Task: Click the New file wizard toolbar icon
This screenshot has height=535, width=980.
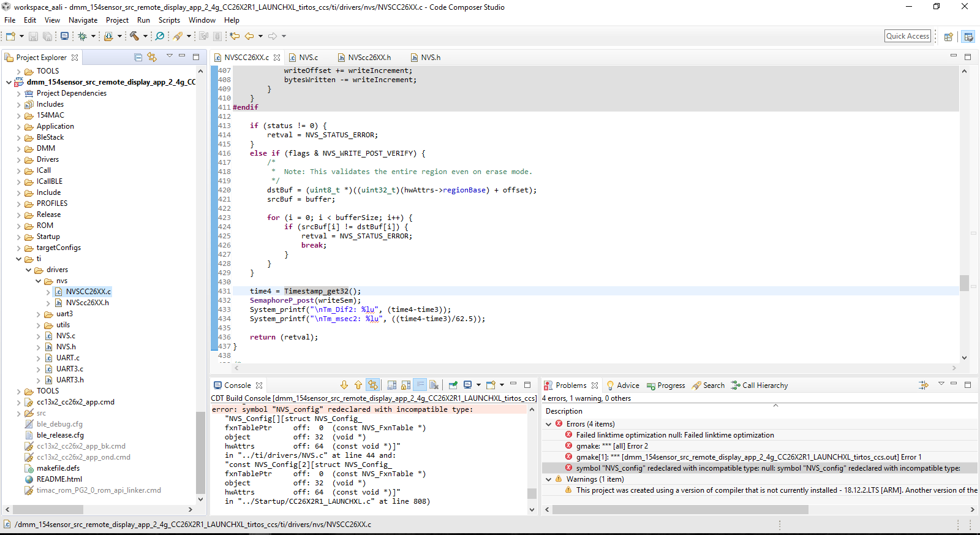Action: tap(10, 36)
